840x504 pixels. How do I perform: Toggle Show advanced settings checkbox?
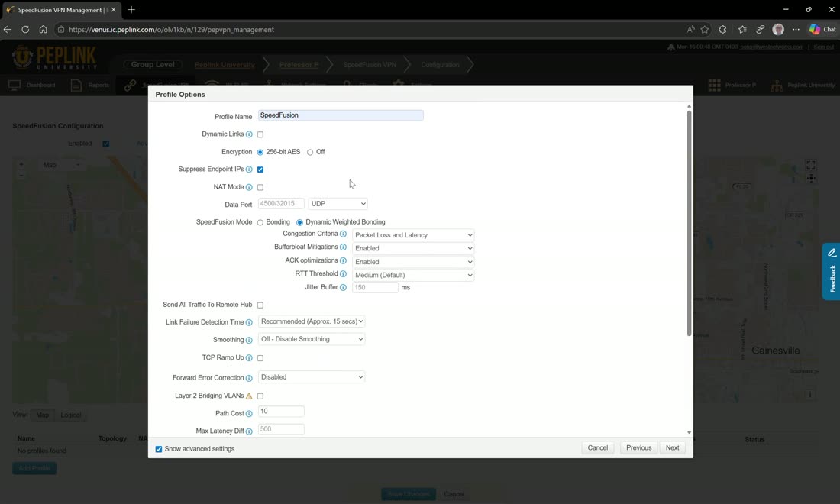click(x=159, y=449)
